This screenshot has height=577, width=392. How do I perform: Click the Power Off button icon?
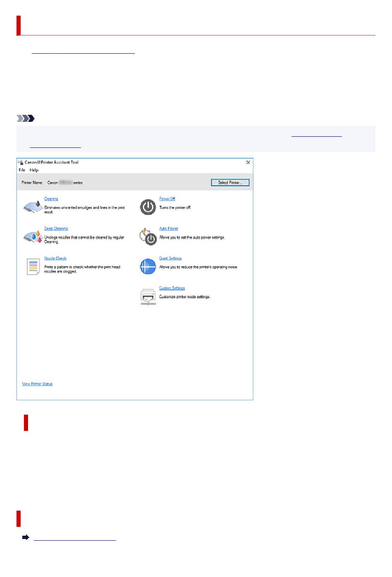coord(148,207)
